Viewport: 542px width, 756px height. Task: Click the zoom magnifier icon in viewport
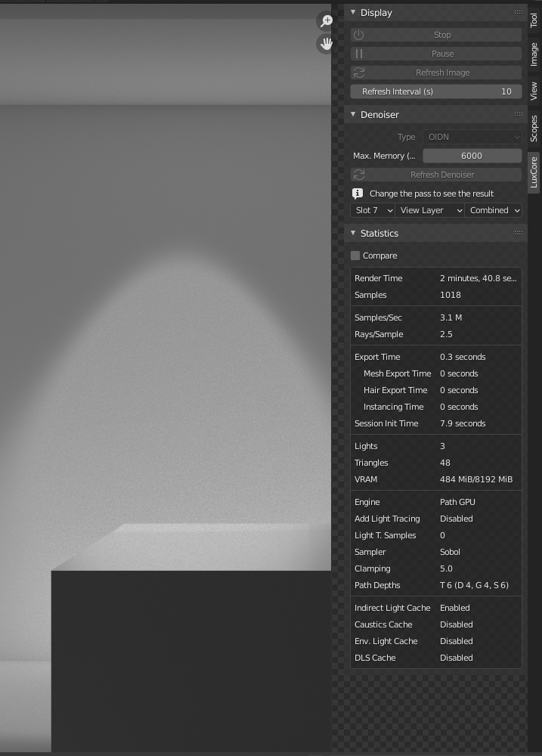click(x=327, y=21)
